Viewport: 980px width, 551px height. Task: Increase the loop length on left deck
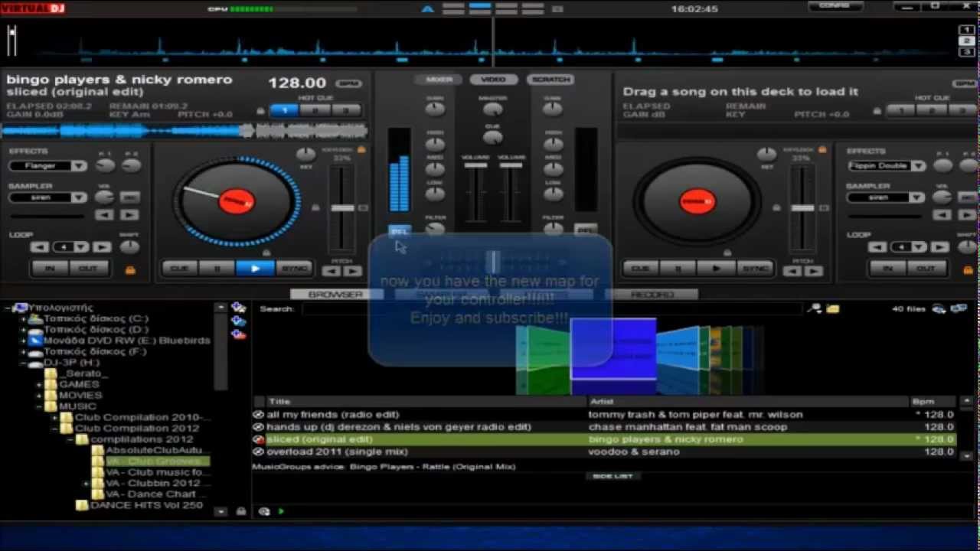pos(102,247)
